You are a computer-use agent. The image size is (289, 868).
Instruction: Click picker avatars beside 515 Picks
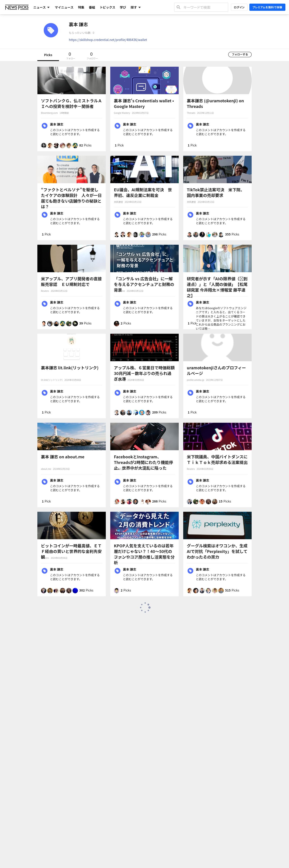[205, 590]
